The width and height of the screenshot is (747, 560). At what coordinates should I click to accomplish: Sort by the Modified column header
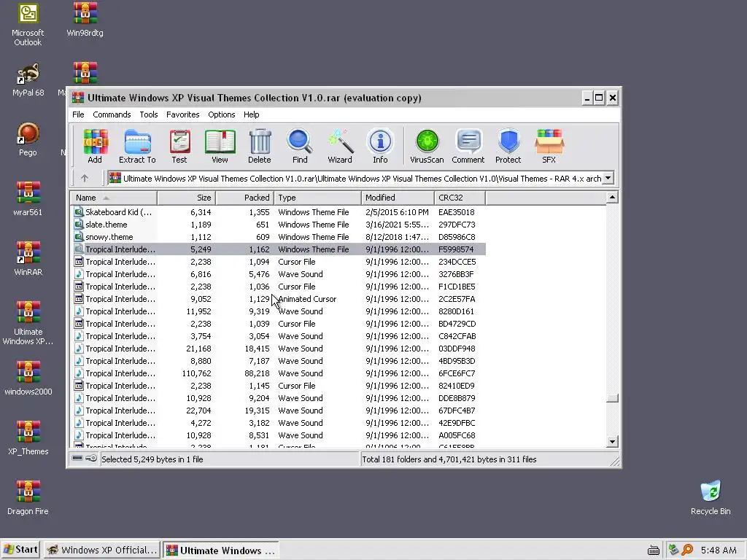point(398,198)
